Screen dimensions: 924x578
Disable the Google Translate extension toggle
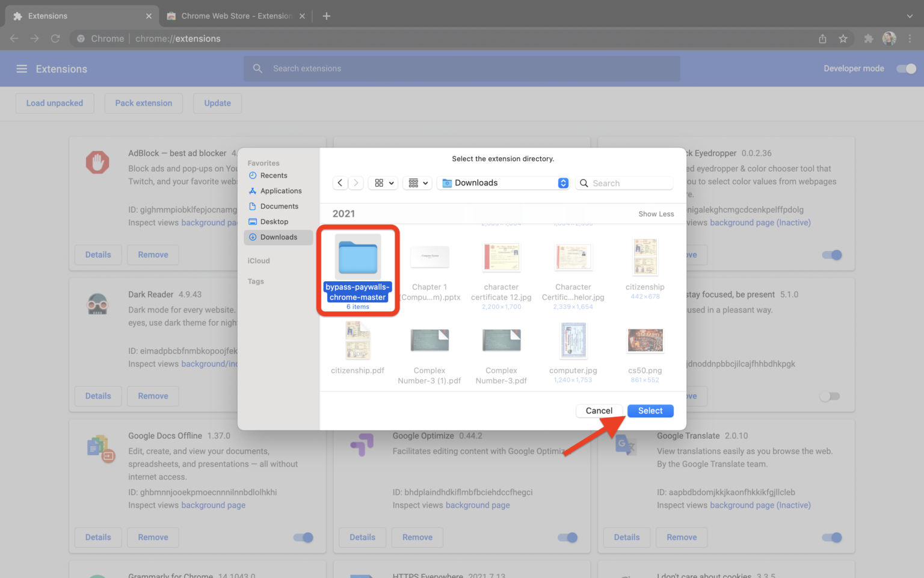click(x=832, y=537)
